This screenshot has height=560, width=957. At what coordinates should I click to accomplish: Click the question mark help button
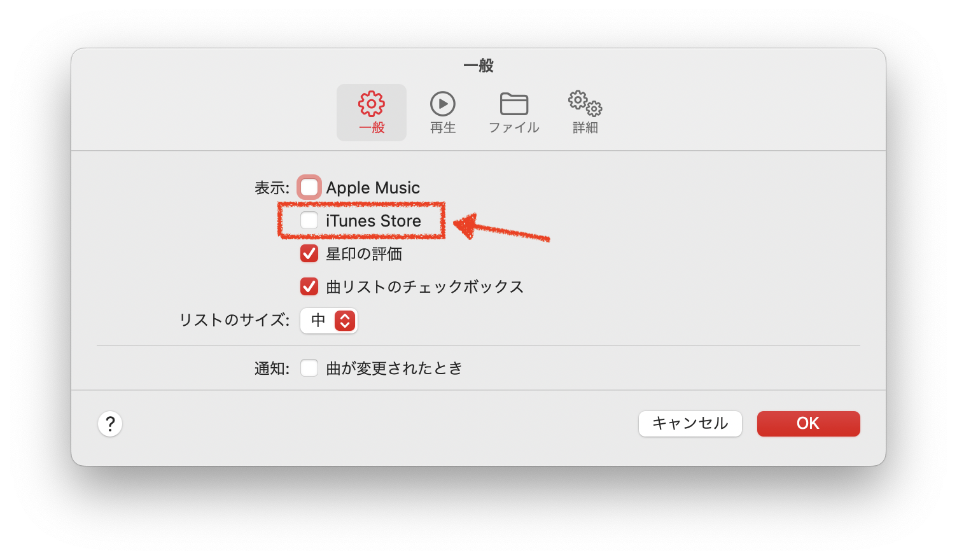tap(110, 424)
